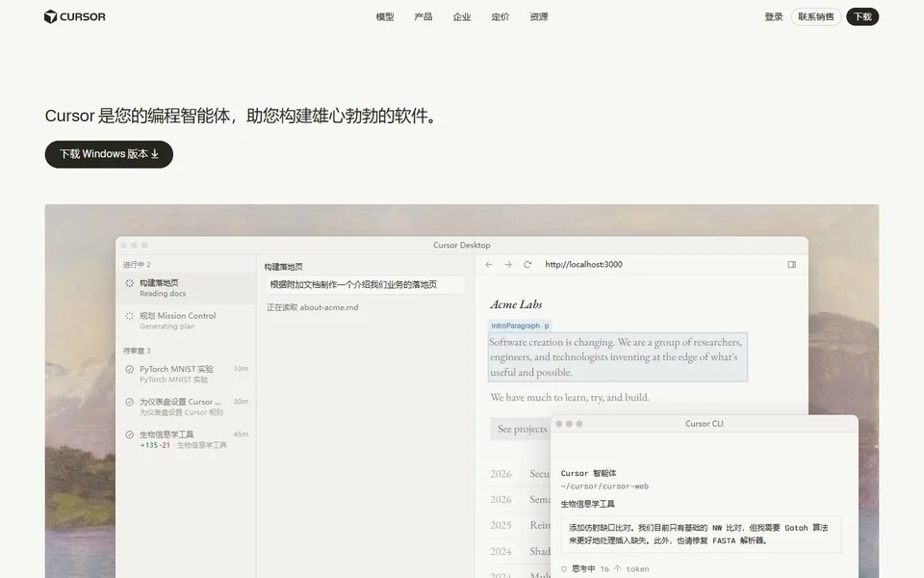Screen dimensions: 924x578
Task: Open the 产品 menu item
Action: [423, 17]
